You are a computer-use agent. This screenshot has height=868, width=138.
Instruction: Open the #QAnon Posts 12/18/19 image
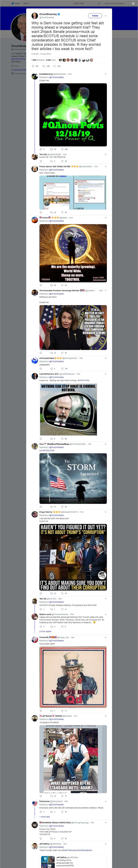coord(73,115)
